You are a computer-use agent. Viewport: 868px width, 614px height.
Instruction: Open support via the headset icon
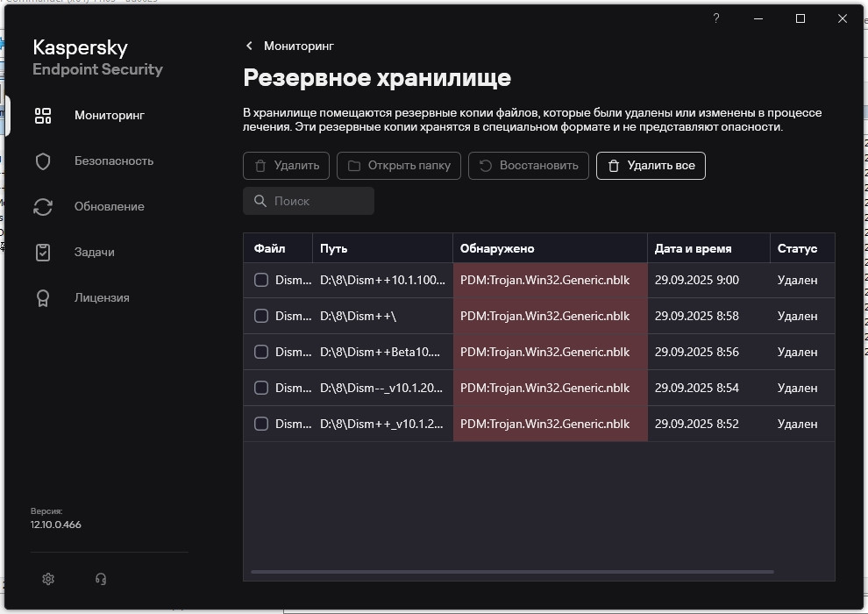coord(101,579)
